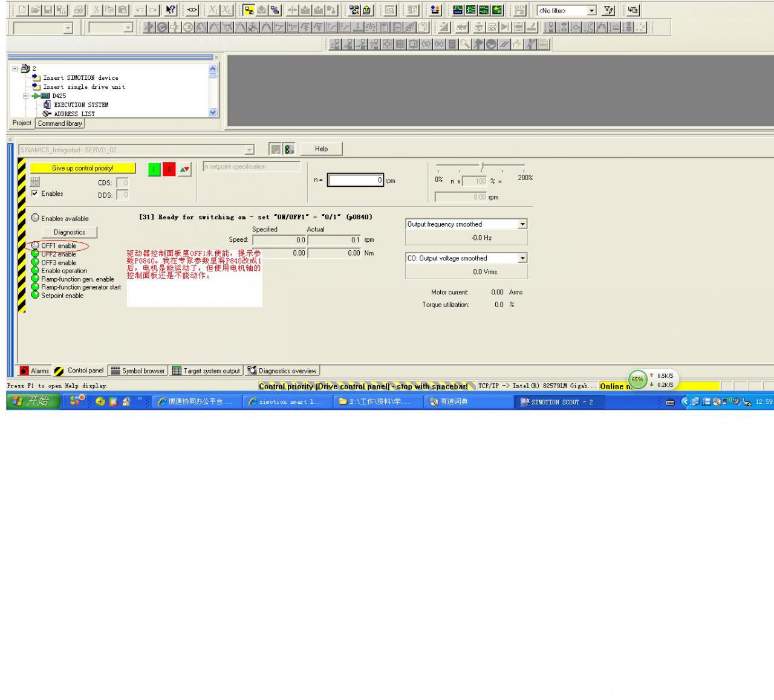Image resolution: width=774 pixels, height=700 pixels.
Task: Click the green I switch-on button
Action: coord(154,169)
